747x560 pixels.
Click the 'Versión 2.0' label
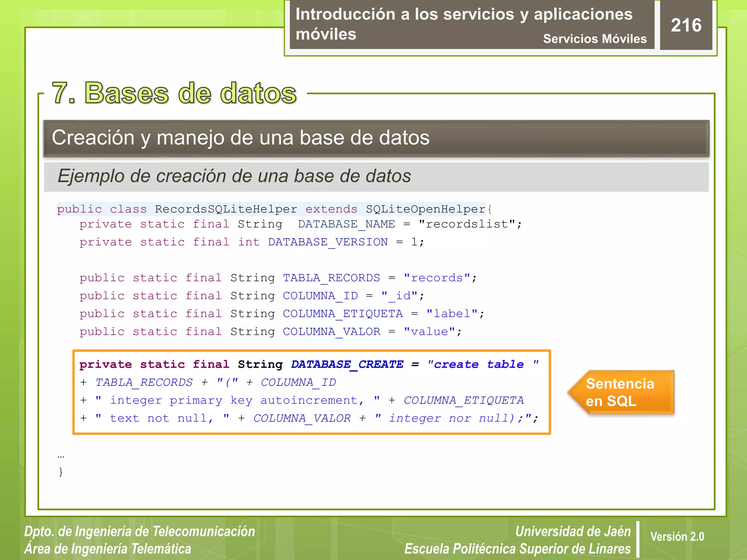pos(677,537)
